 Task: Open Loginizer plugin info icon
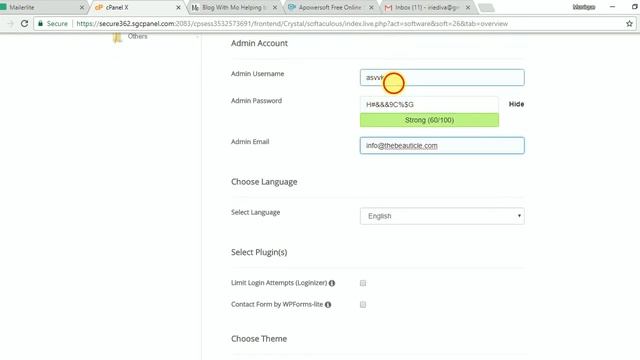332,283
